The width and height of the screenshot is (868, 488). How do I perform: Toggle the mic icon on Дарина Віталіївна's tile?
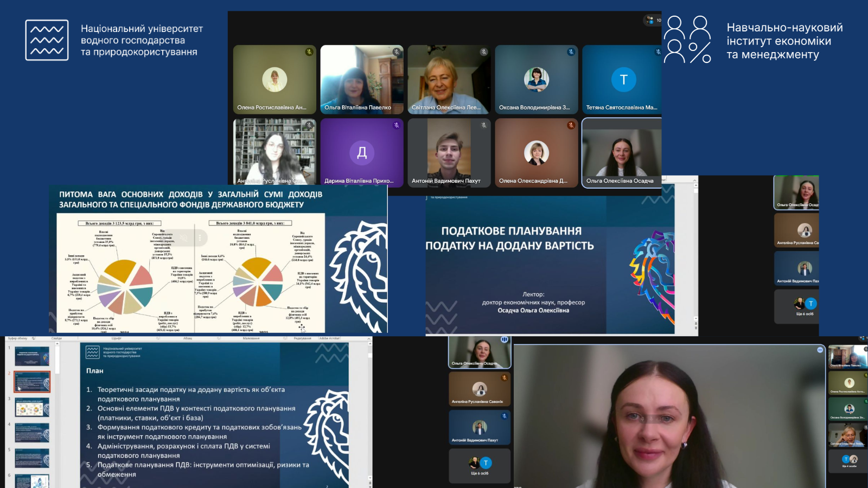(397, 125)
